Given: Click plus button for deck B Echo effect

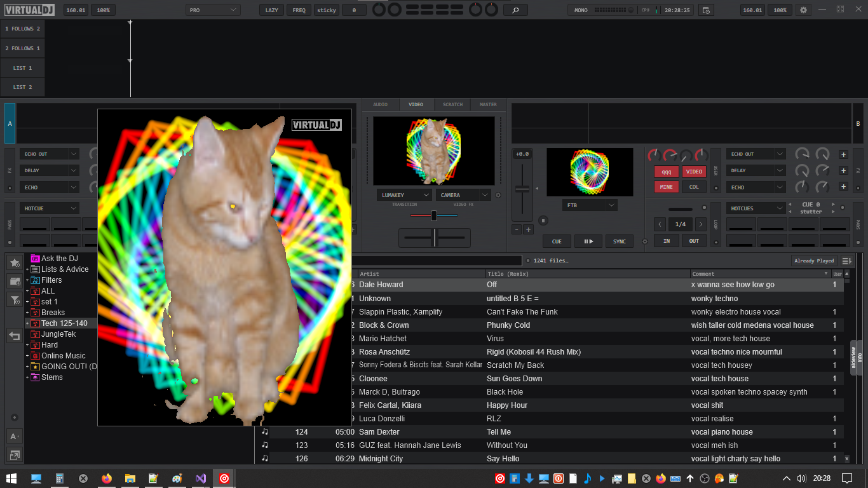Looking at the screenshot, I should (843, 187).
